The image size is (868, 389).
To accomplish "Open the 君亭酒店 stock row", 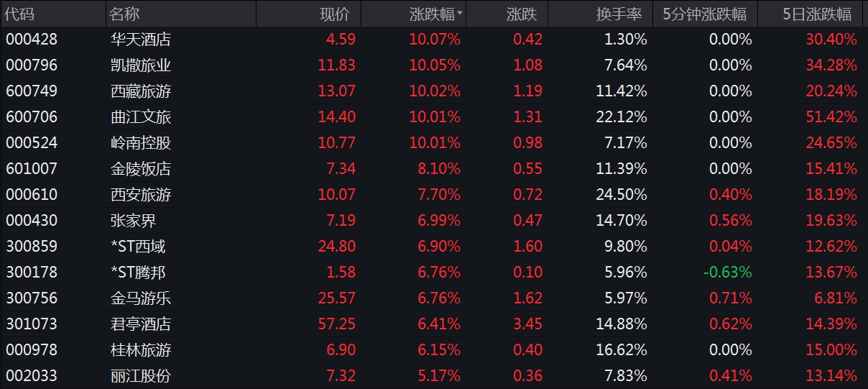I will point(434,324).
